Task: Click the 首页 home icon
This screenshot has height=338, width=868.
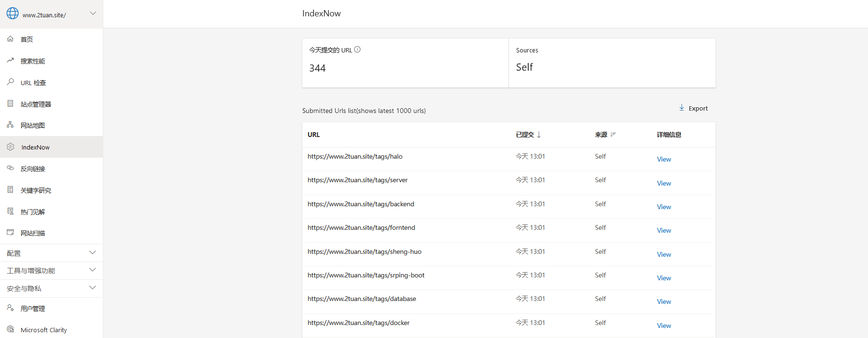Action: (x=10, y=39)
